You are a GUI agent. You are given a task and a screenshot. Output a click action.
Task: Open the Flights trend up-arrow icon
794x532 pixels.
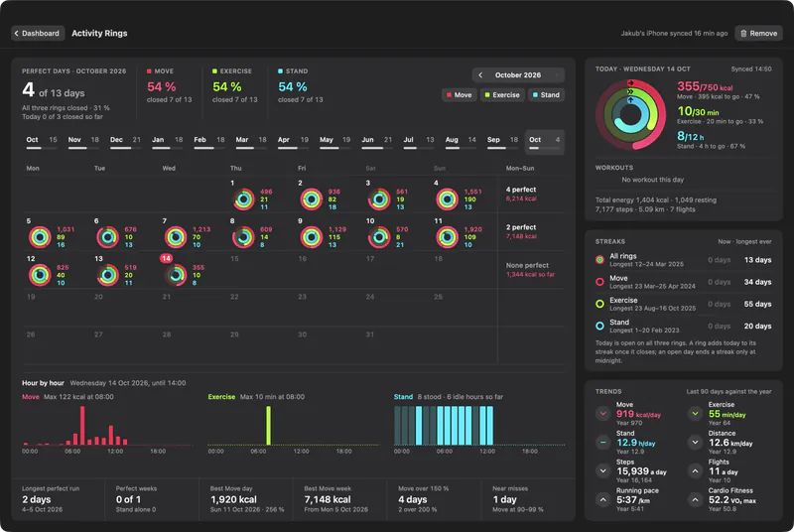tap(696, 471)
